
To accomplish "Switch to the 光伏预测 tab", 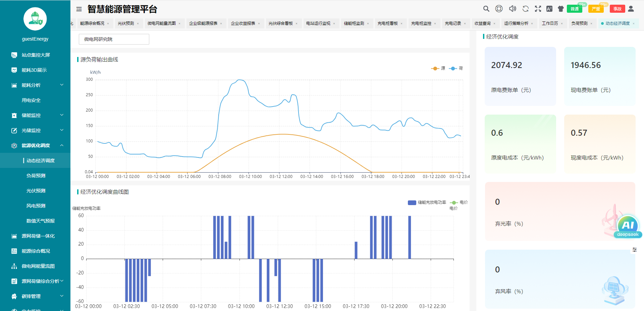I will pos(126,23).
